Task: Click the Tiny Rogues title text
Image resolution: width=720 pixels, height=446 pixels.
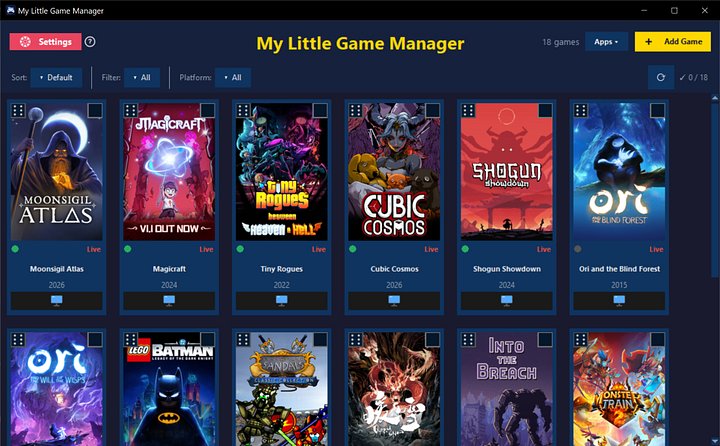Action: coord(281,269)
